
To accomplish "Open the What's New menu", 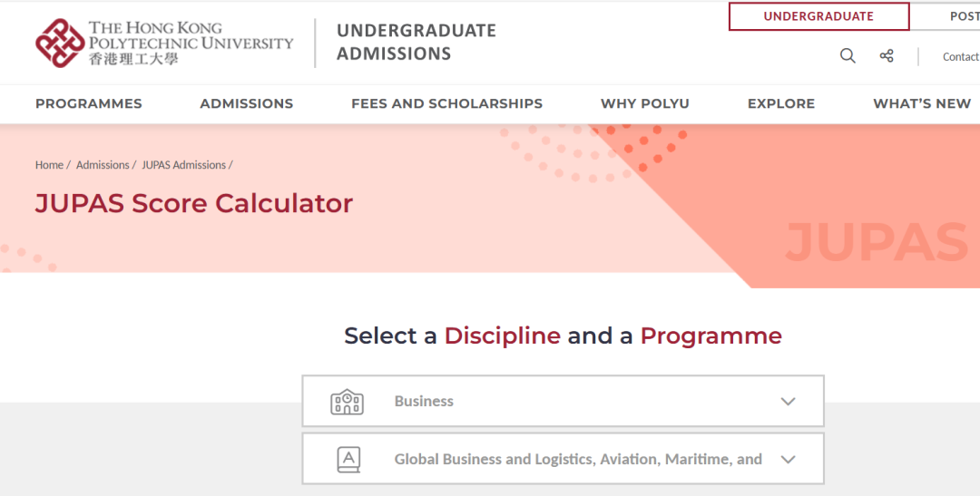I will [922, 103].
